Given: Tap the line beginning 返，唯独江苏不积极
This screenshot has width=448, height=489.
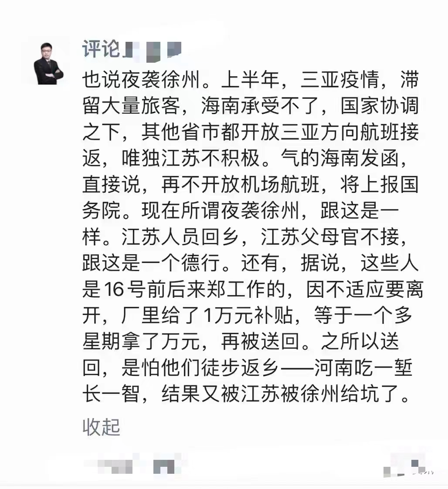Looking at the screenshot, I should click(x=245, y=159).
